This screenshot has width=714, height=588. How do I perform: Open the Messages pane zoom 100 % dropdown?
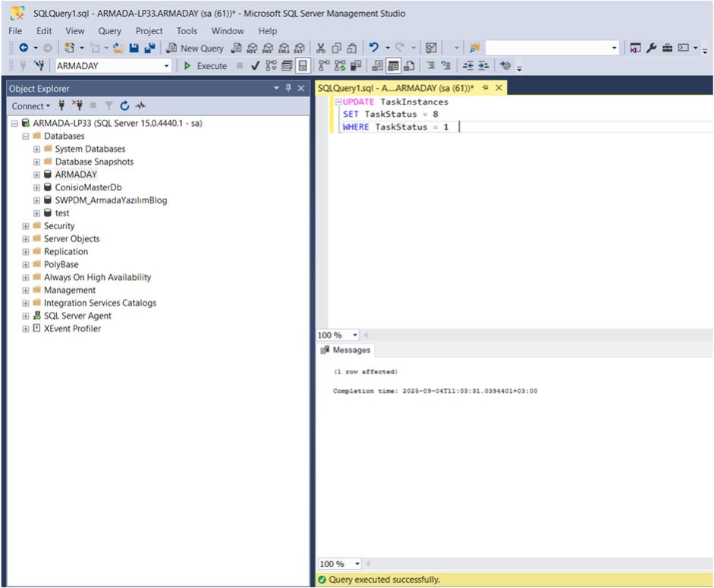(357, 564)
